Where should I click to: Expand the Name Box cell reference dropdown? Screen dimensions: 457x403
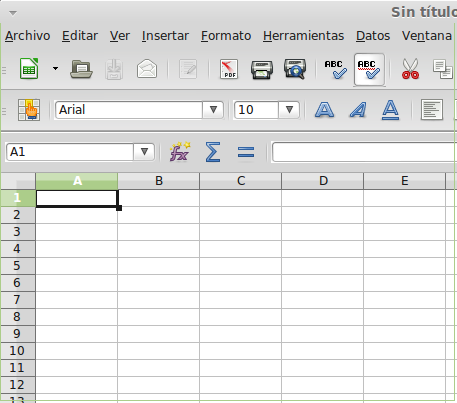[x=144, y=152]
